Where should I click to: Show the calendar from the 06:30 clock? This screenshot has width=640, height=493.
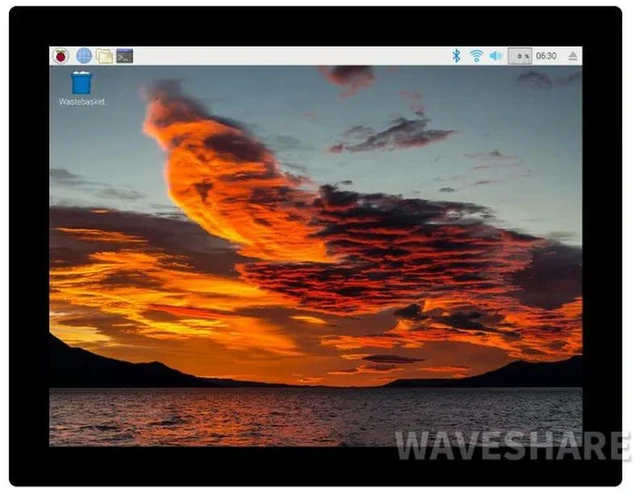tap(546, 56)
